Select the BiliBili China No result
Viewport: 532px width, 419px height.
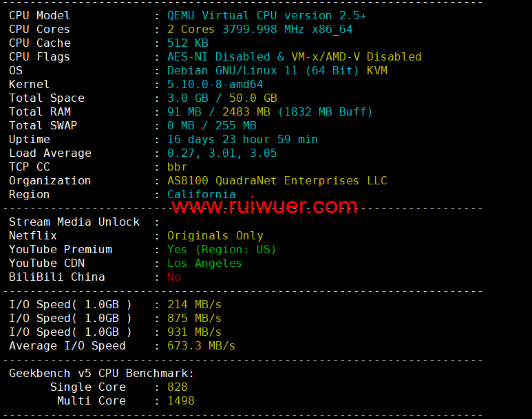(174, 277)
